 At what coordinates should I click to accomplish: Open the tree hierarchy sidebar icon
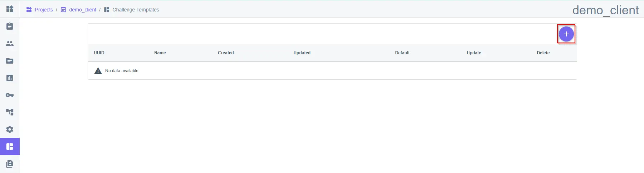click(10, 112)
